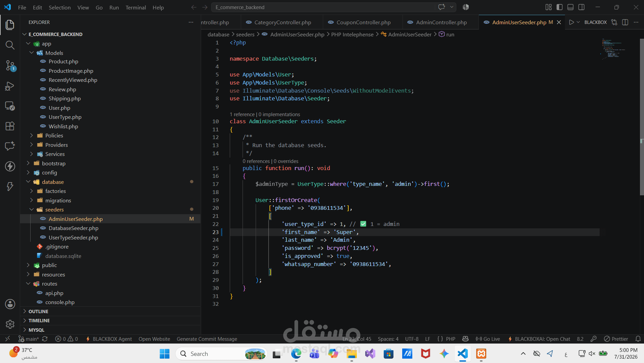Click the compare changes icon beside BLACKBOX
The image size is (644, 363).
tap(614, 22)
